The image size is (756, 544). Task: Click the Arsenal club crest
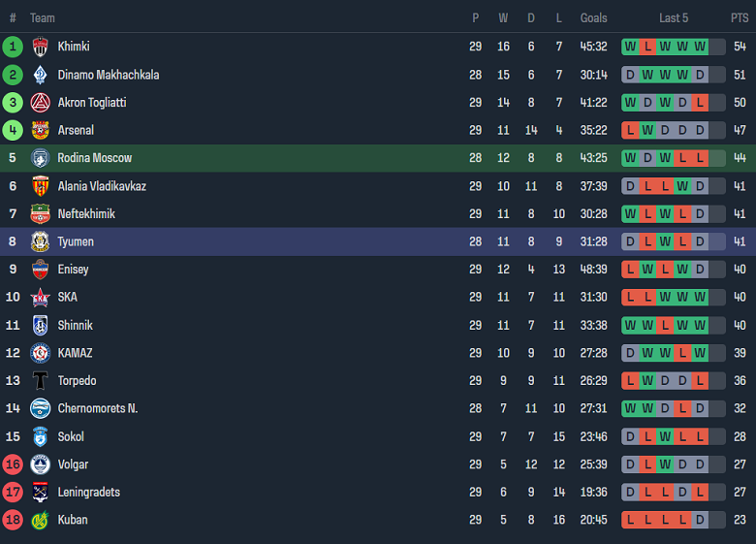coord(40,130)
